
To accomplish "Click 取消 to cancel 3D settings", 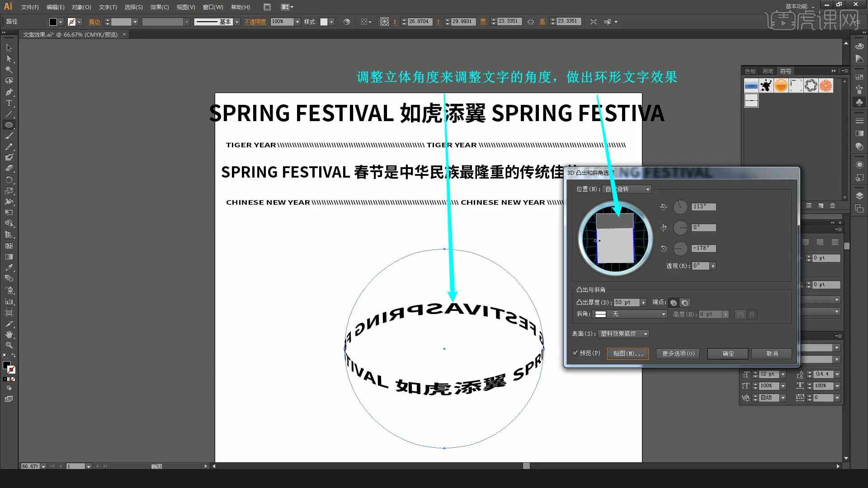I will coord(771,353).
